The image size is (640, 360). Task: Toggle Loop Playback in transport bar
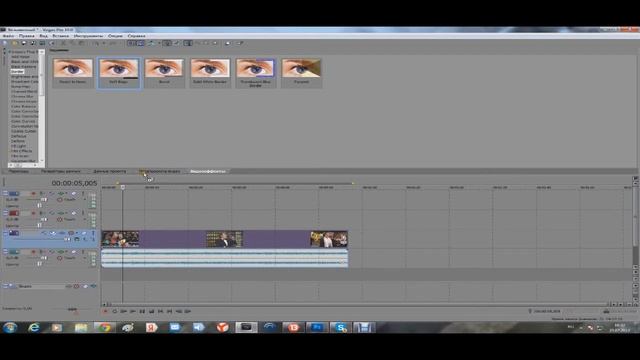[115, 311]
